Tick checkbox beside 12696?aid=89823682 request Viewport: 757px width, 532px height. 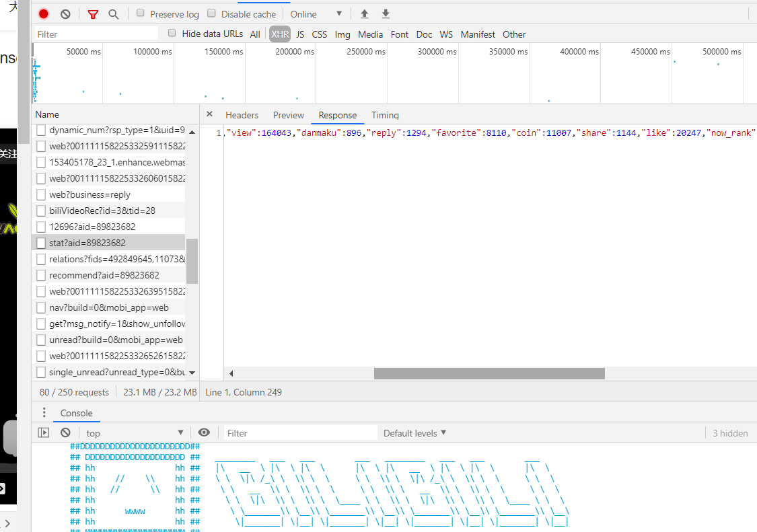click(x=41, y=227)
